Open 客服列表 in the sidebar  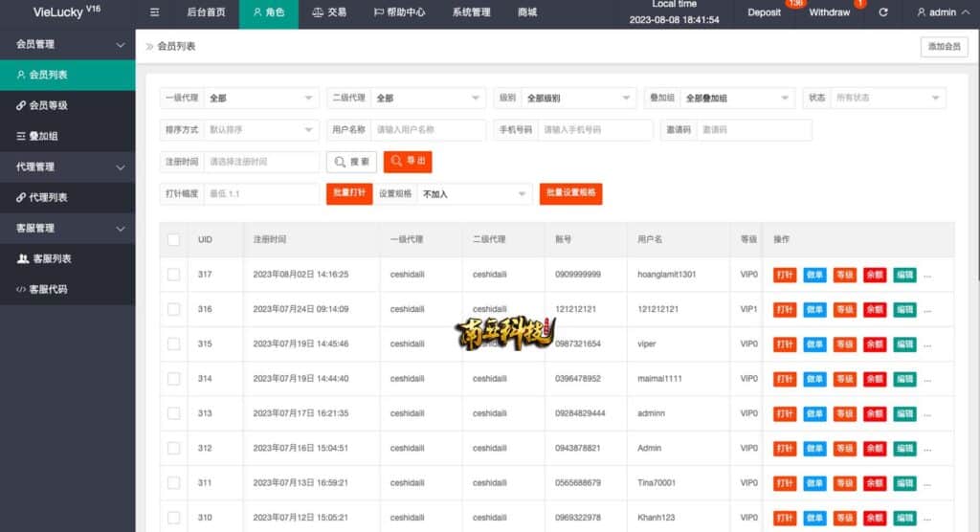(x=68, y=258)
